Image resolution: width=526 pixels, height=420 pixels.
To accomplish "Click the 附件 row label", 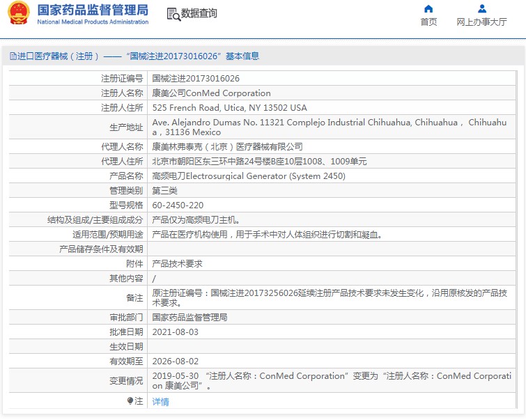I will tap(134, 264).
